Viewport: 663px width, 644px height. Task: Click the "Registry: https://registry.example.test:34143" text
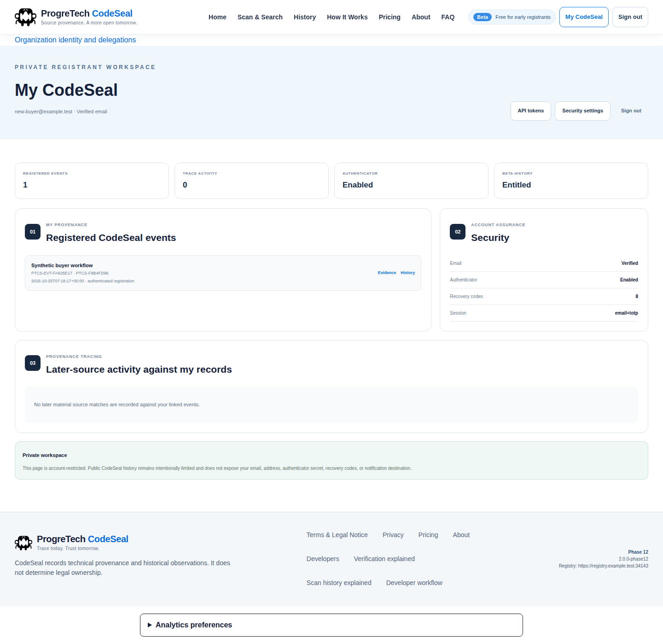coord(604,566)
